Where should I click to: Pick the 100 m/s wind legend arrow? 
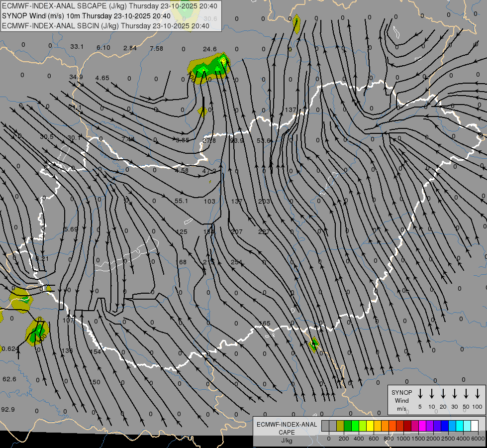[478, 394]
